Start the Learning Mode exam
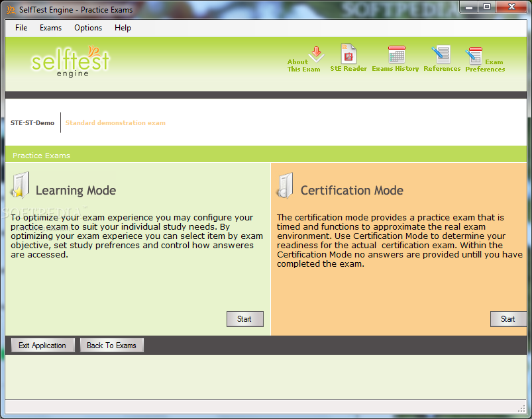 (244, 319)
